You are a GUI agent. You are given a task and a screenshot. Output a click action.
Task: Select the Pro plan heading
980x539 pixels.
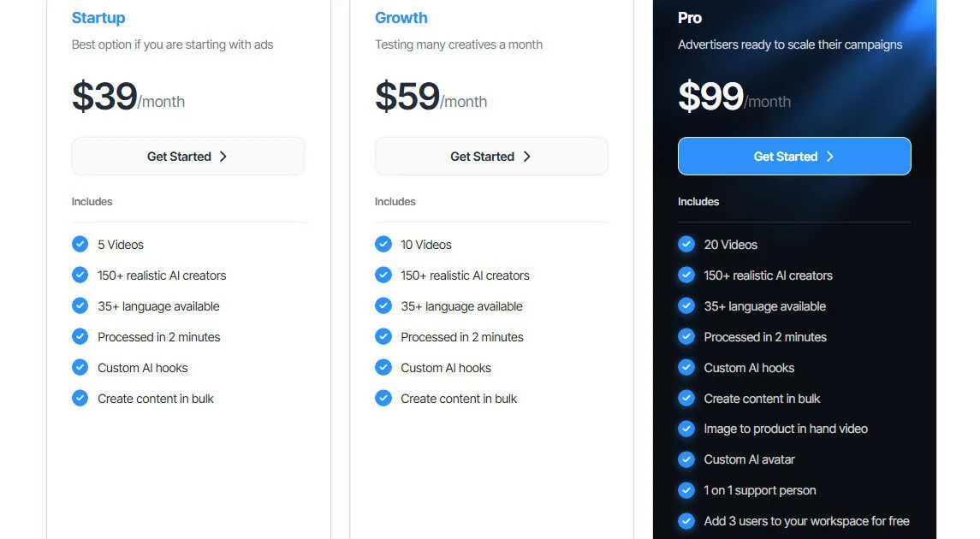point(689,17)
